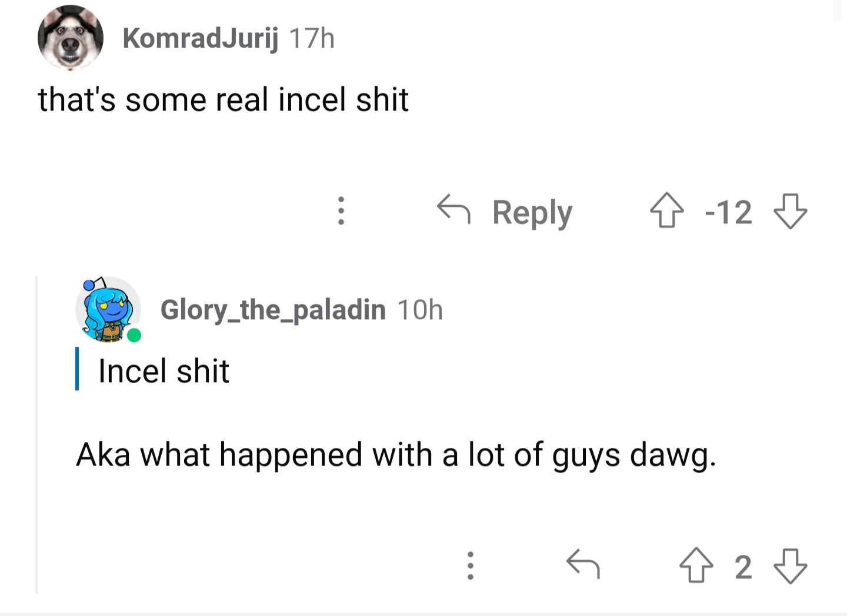
Task: Click reply arrow under Glory_the_paladin's comment
Action: tap(582, 565)
